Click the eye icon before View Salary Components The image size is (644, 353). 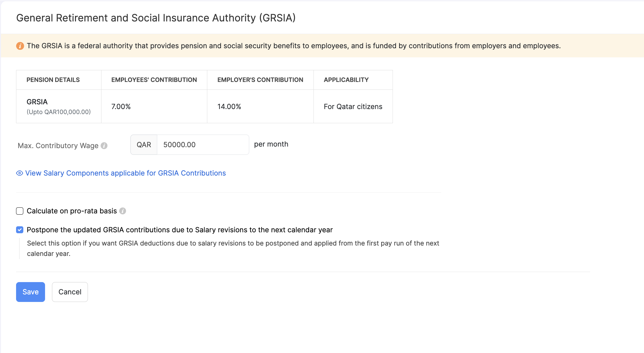(x=20, y=173)
